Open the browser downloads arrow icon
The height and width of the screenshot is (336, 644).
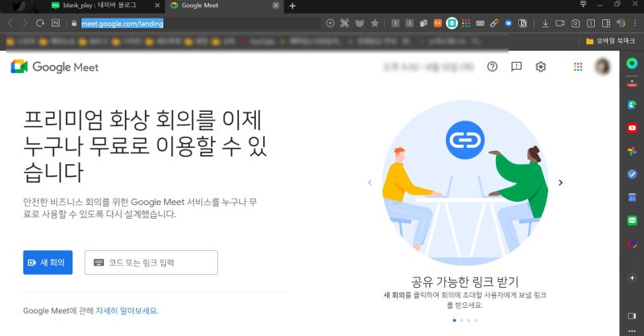(x=546, y=23)
